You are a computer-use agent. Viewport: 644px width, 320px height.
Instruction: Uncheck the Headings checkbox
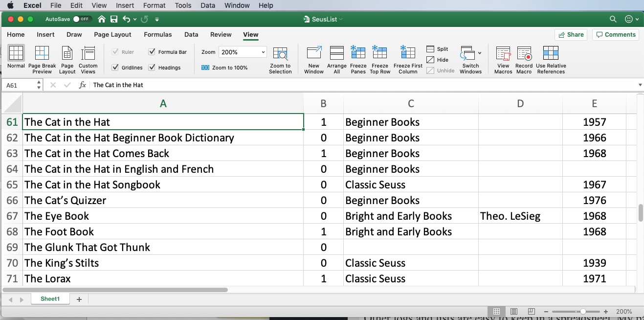click(x=152, y=68)
